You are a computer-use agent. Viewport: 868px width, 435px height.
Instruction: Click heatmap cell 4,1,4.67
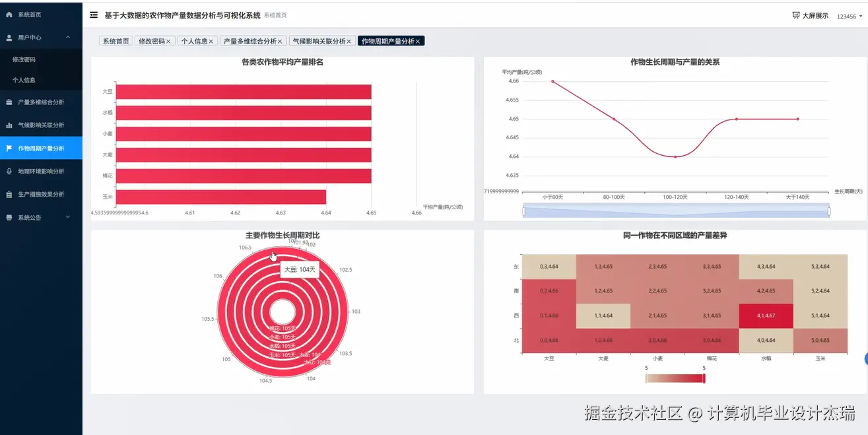point(767,316)
